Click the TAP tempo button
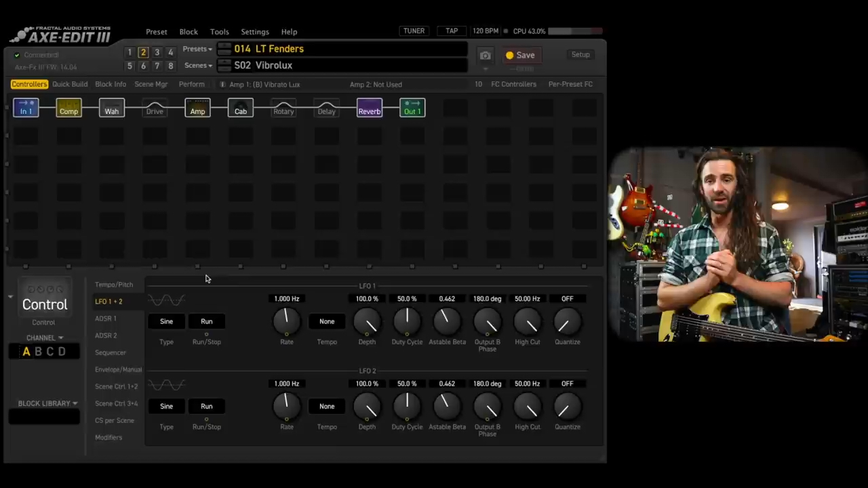Image resolution: width=868 pixels, height=488 pixels. pyautogui.click(x=452, y=31)
